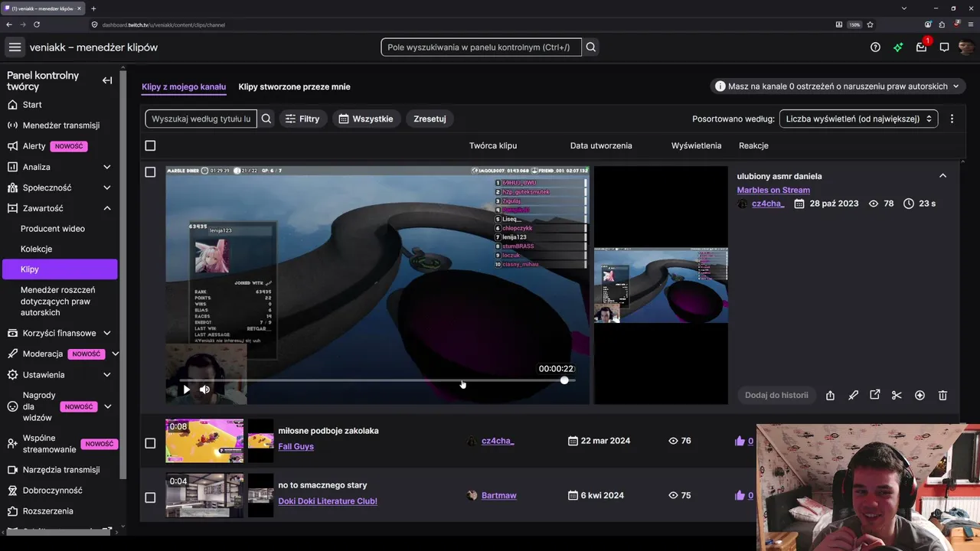Open the Filtry filters button

click(x=302, y=119)
